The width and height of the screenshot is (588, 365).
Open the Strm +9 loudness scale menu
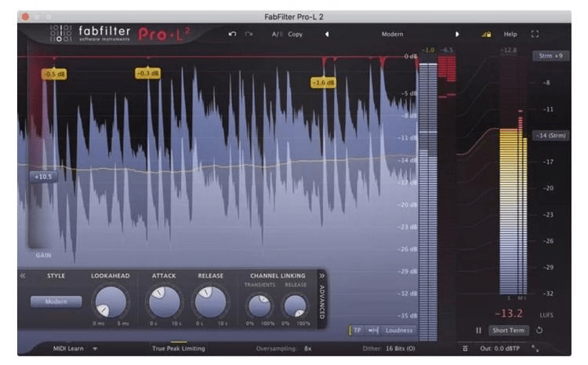click(550, 56)
